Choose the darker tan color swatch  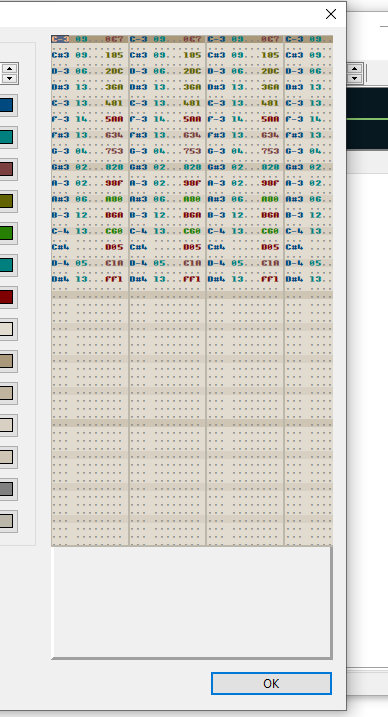pos(6,361)
